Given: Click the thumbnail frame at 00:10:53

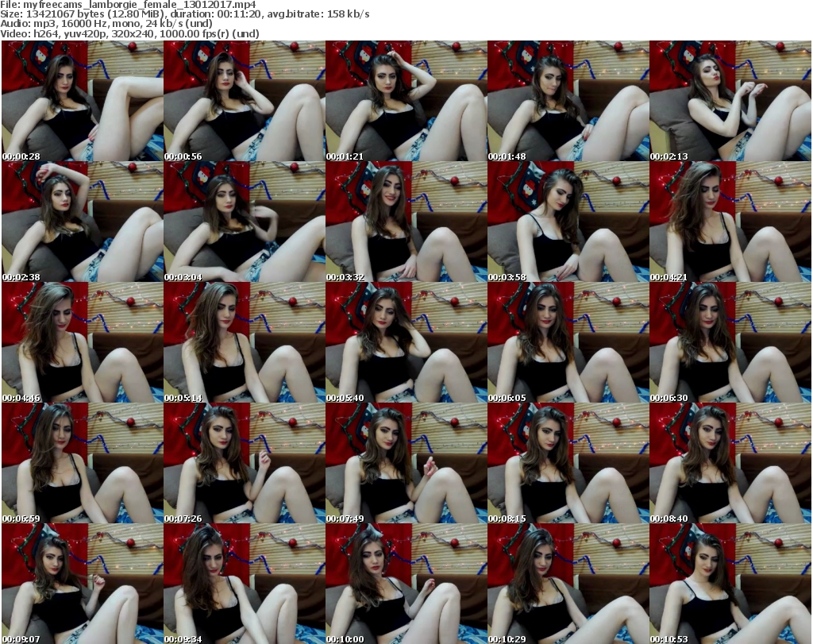Looking at the screenshot, I should (730, 584).
